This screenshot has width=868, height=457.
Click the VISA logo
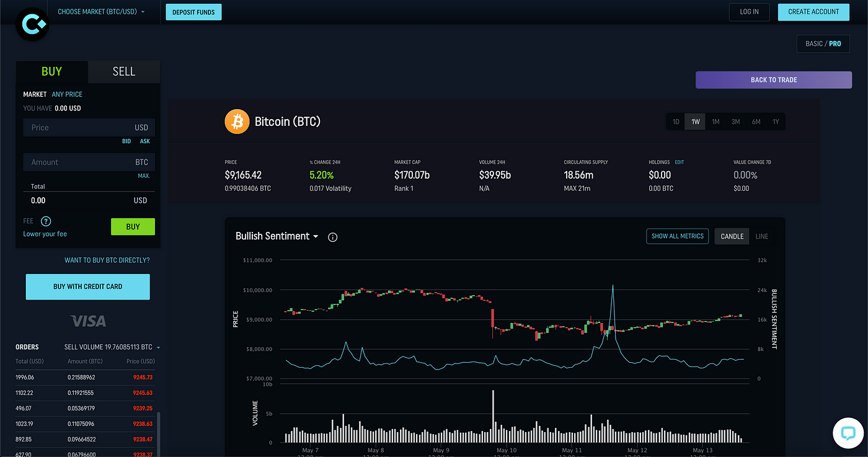(x=88, y=321)
